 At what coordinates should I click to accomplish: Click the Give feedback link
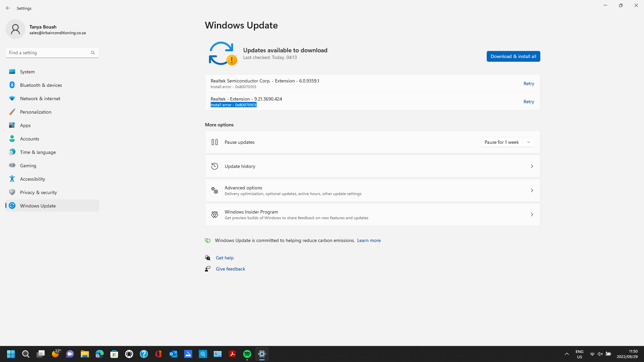coord(230,269)
